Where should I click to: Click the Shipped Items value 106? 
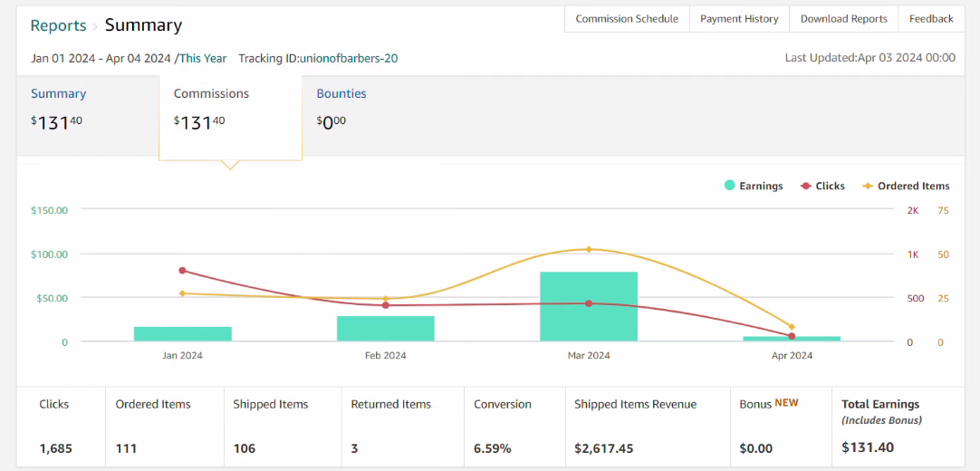[245, 448]
